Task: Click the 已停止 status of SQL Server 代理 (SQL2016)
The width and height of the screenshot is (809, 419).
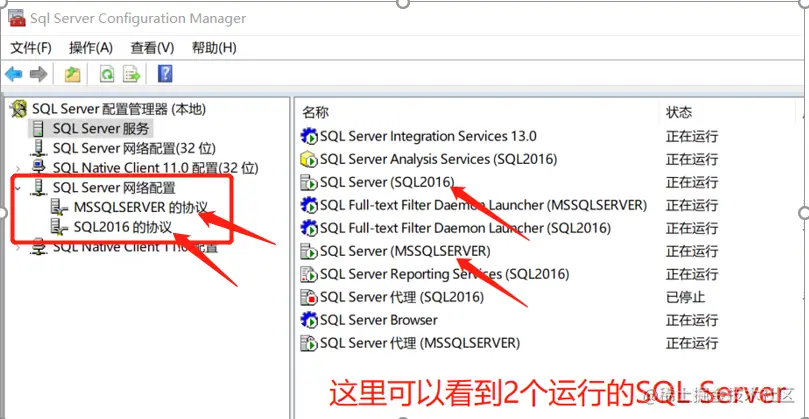Action: tap(686, 297)
